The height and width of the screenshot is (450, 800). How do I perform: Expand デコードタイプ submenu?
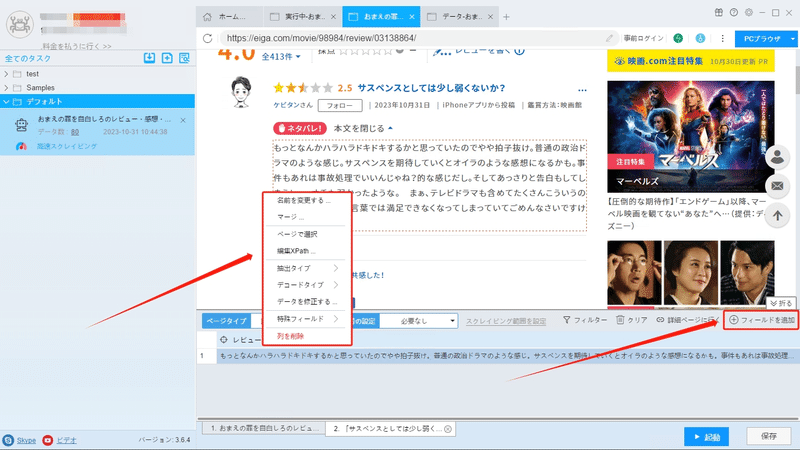tap(307, 285)
